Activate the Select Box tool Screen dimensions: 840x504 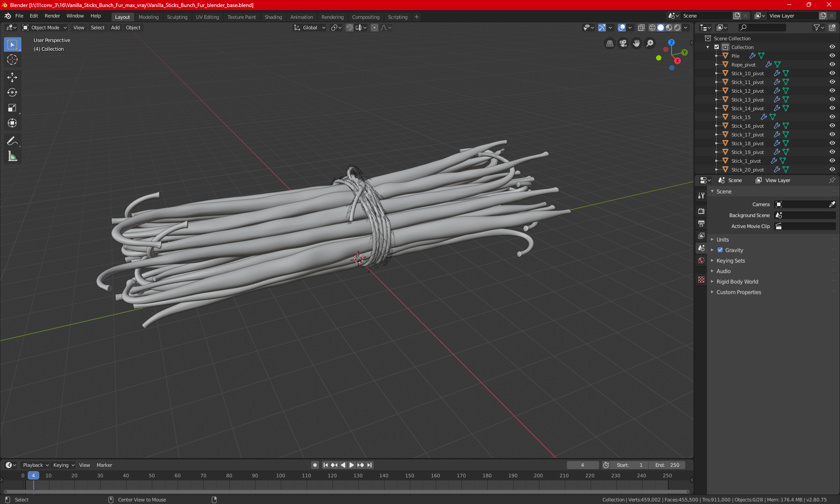click(12, 45)
